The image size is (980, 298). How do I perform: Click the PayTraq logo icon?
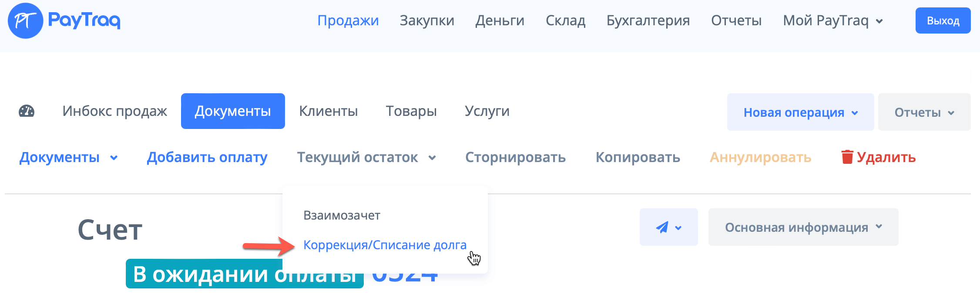coord(25,20)
